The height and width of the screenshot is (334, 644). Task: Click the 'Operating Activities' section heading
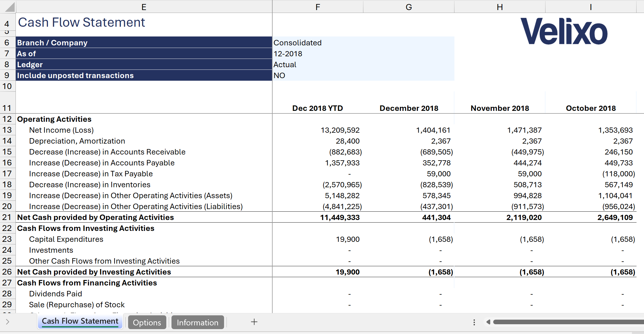[x=54, y=119]
